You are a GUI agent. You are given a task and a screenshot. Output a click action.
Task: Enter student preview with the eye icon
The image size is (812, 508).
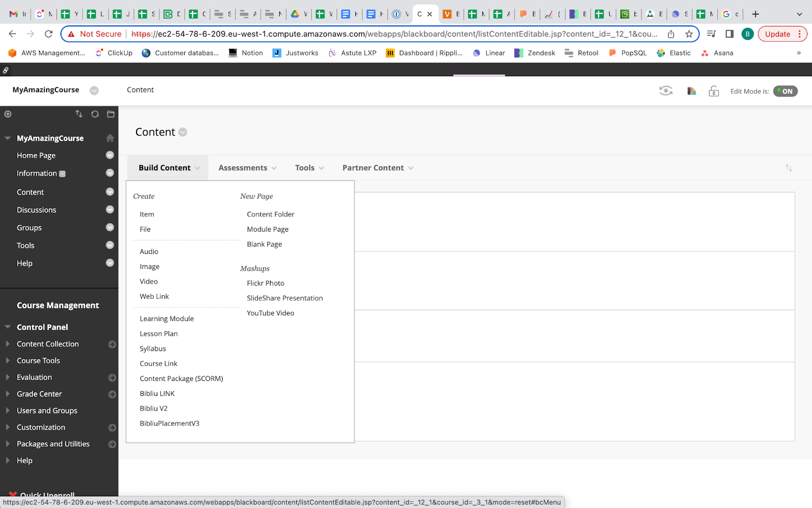665,91
